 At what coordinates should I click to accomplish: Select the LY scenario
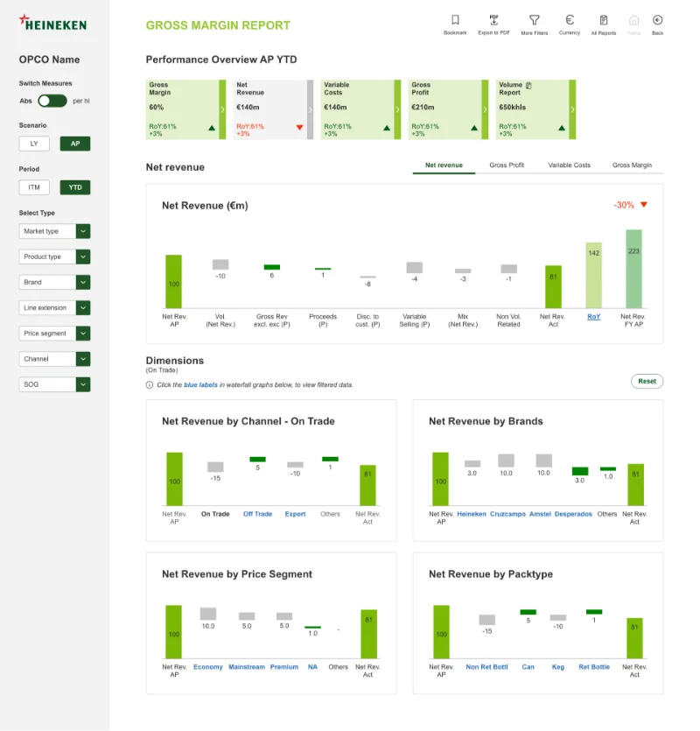click(x=34, y=144)
